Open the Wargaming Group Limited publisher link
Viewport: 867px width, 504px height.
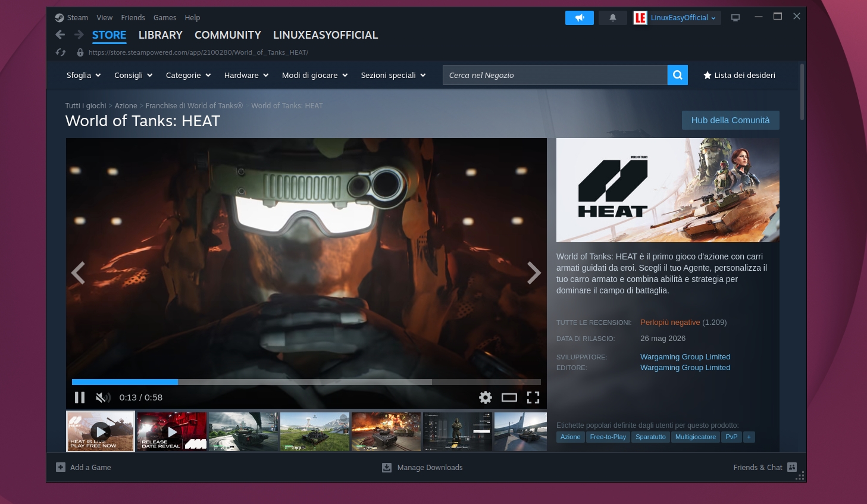[x=685, y=368]
